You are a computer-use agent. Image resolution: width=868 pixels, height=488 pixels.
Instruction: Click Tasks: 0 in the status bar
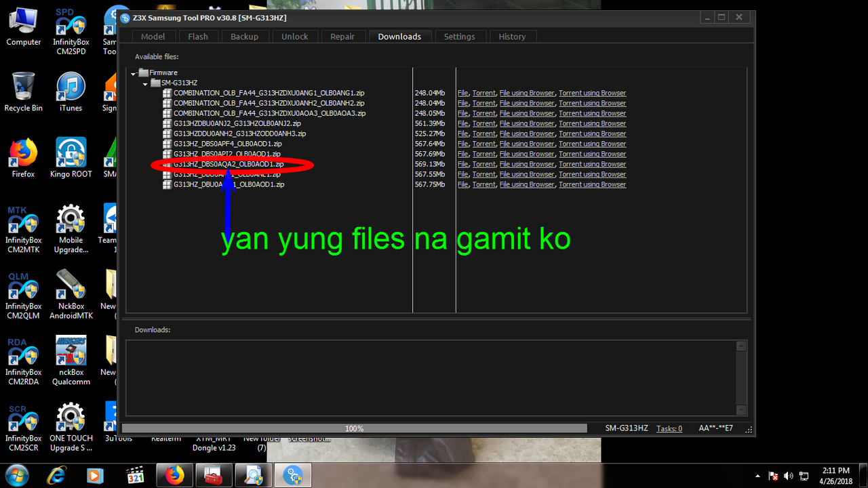pyautogui.click(x=669, y=428)
